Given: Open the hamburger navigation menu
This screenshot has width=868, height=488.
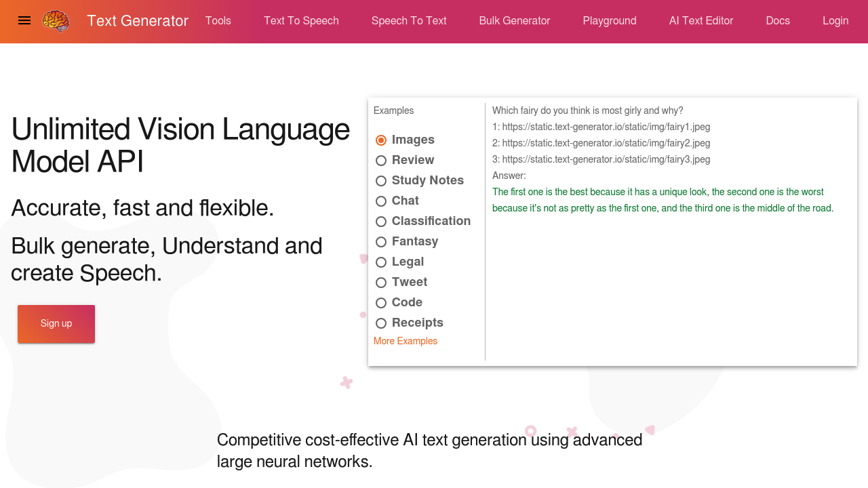Looking at the screenshot, I should [24, 20].
